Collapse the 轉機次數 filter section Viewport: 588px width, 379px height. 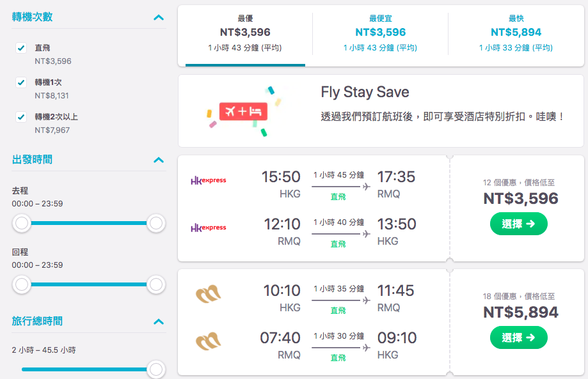coord(159,17)
